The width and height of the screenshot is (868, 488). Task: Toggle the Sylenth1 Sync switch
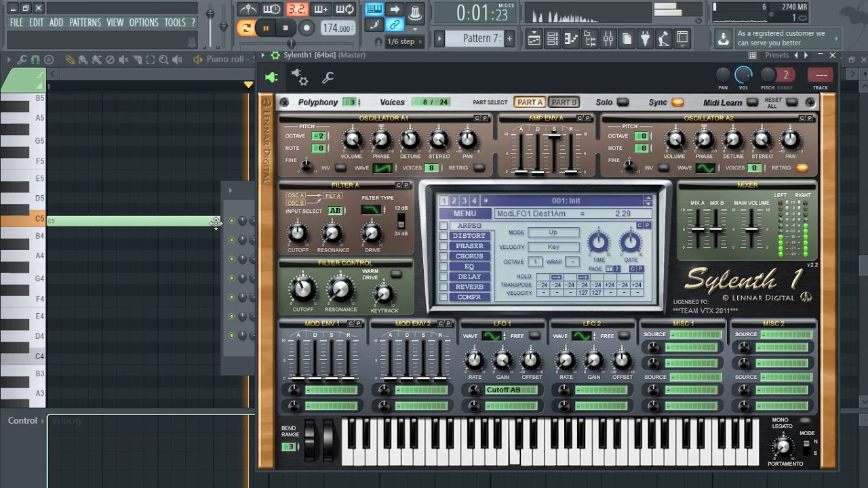pyautogui.click(x=677, y=102)
